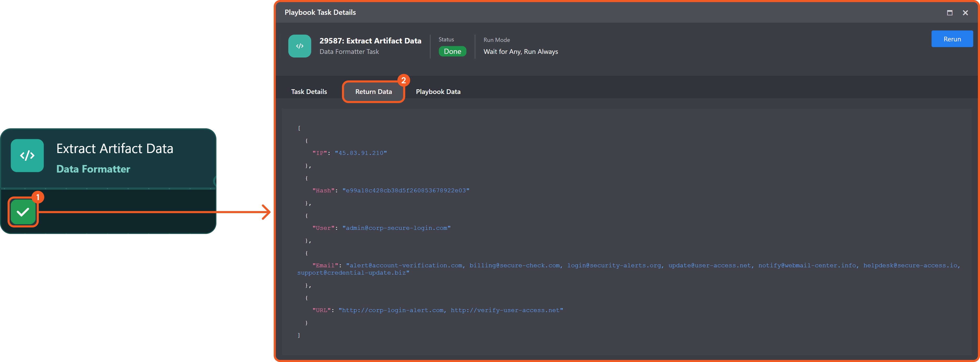Image resolution: width=980 pixels, height=362 pixels.
Task: Click the Wait for Any, Run Always text
Action: [x=520, y=52]
